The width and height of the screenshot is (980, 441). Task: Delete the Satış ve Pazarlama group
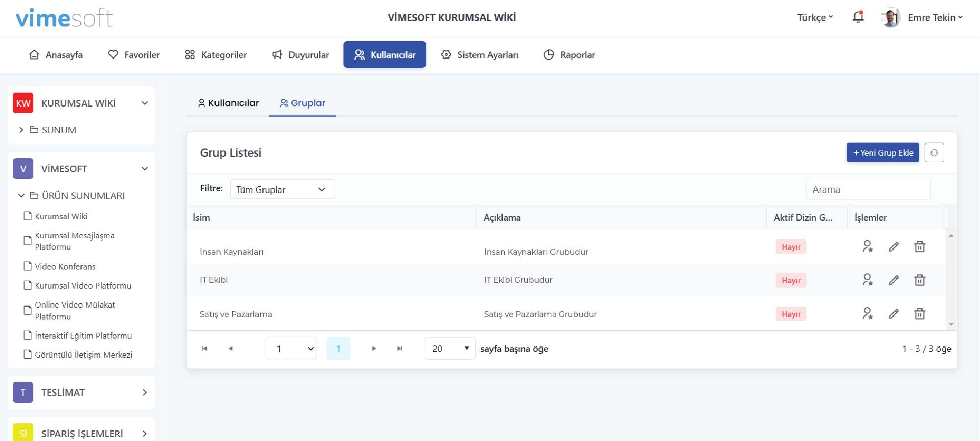(x=920, y=314)
